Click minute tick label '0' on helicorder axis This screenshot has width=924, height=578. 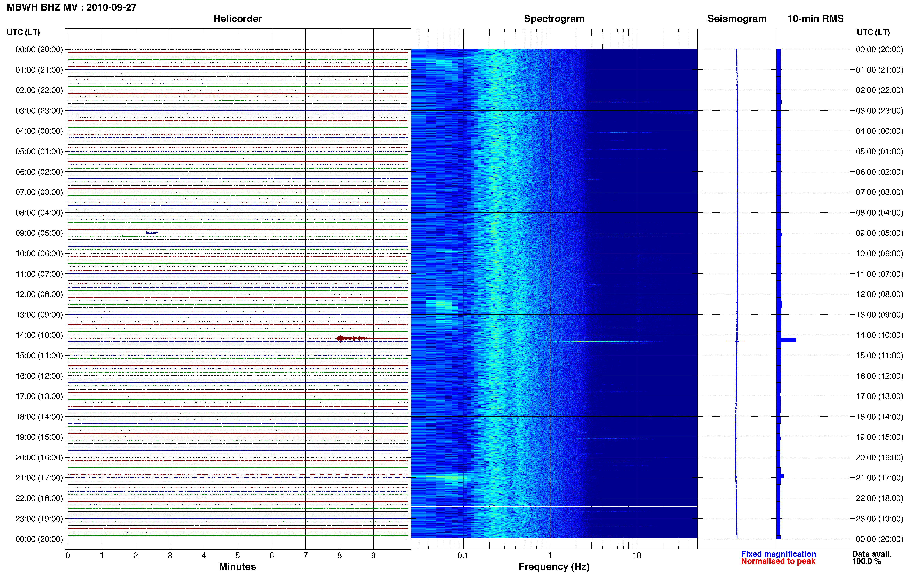(68, 555)
